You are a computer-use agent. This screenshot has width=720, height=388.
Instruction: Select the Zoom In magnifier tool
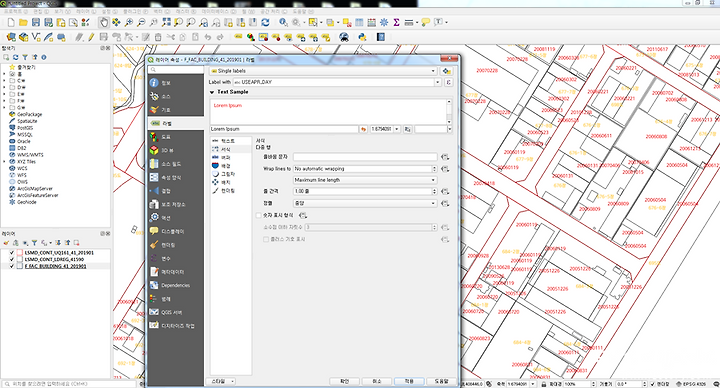coord(129,22)
